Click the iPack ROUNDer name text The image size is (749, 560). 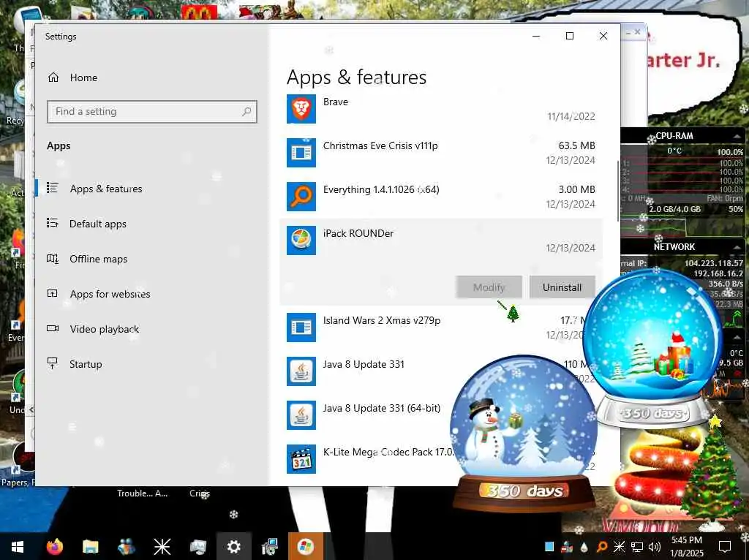point(358,233)
